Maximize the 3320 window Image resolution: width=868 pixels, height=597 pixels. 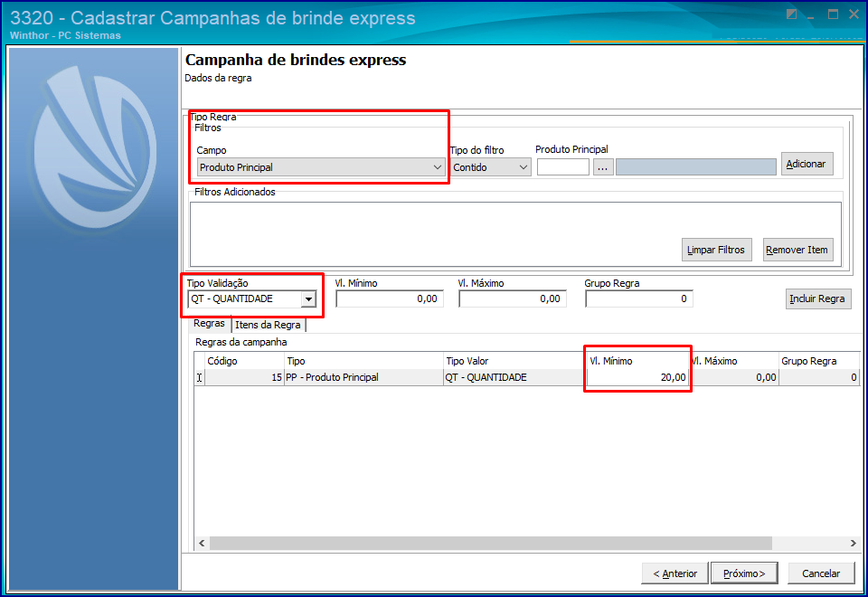coord(833,14)
